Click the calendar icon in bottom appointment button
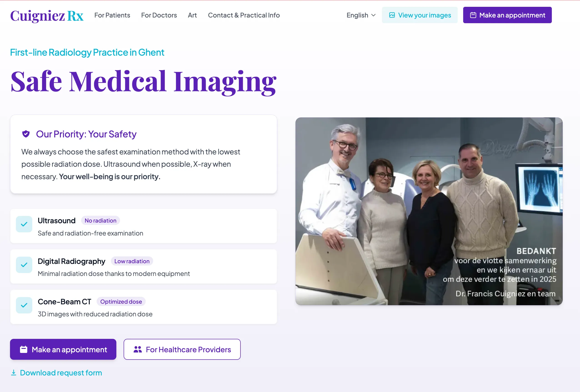 24,349
